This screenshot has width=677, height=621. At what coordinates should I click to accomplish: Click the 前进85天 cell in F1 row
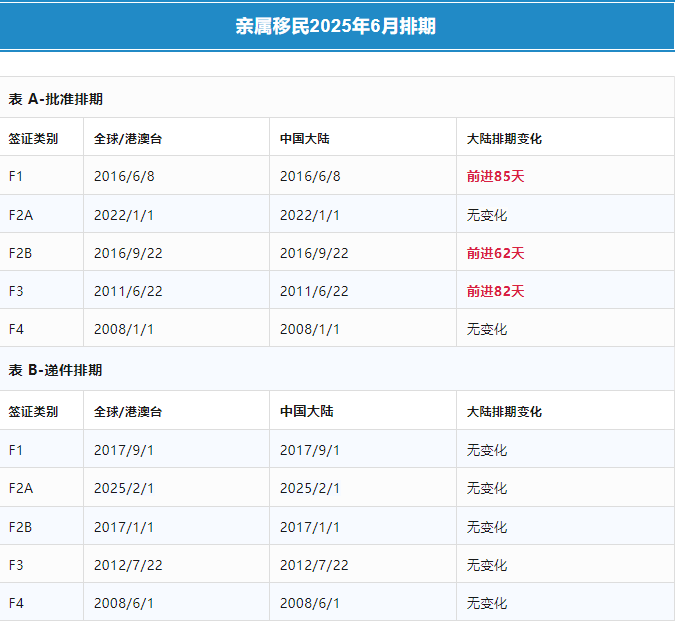click(495, 176)
